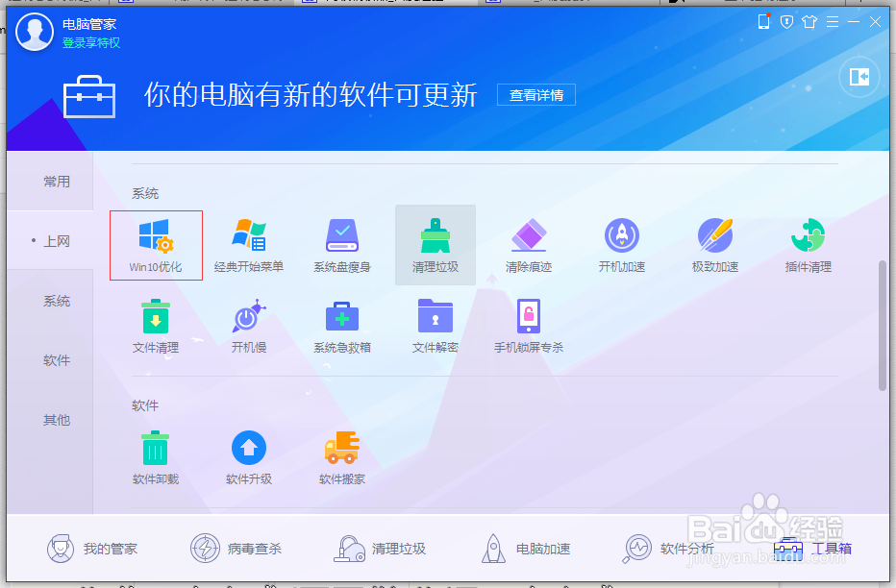The height and width of the screenshot is (588, 896).
Task: Open the main menu hamburger icon
Action: pyautogui.click(x=832, y=22)
